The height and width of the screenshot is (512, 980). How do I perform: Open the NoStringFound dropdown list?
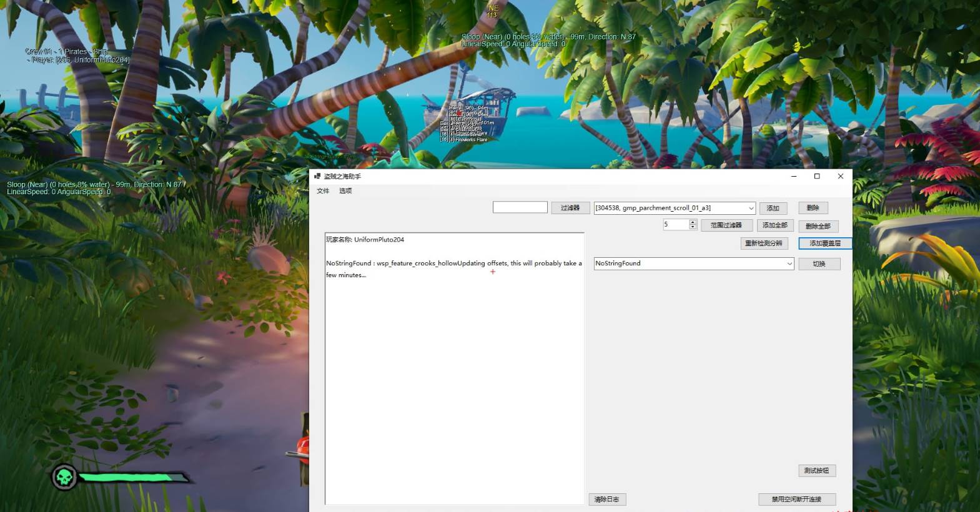coord(789,263)
